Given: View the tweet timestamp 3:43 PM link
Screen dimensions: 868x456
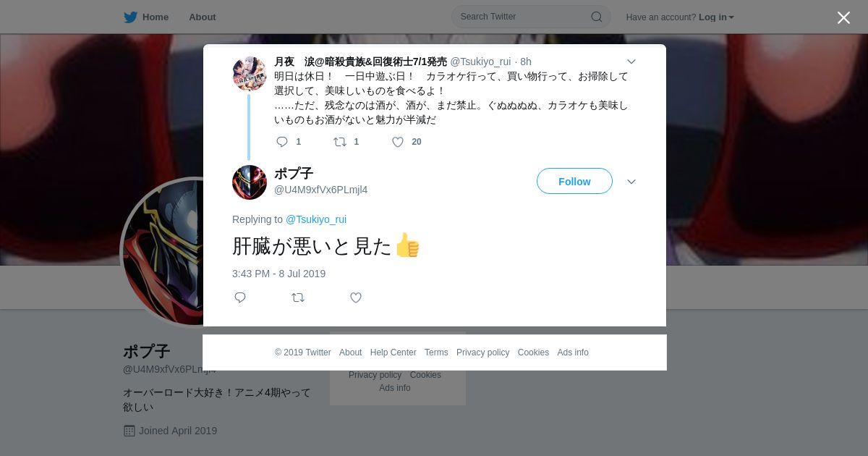Looking at the screenshot, I should click(x=279, y=274).
